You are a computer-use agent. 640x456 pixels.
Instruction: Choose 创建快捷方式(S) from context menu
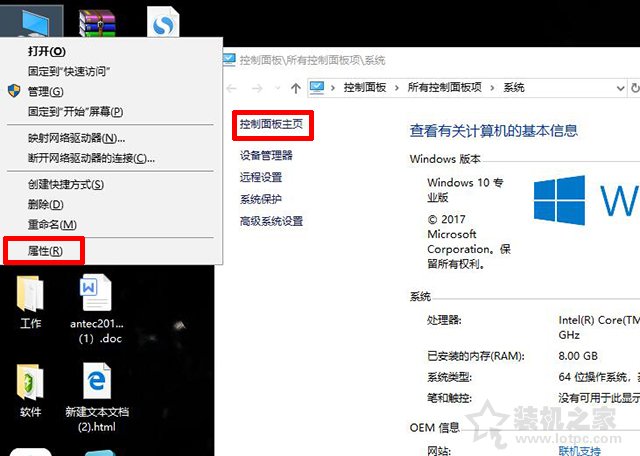(x=65, y=184)
